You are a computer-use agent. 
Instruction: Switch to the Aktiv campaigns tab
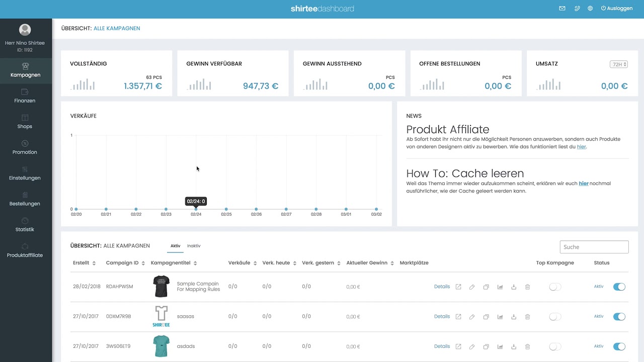coord(175,246)
